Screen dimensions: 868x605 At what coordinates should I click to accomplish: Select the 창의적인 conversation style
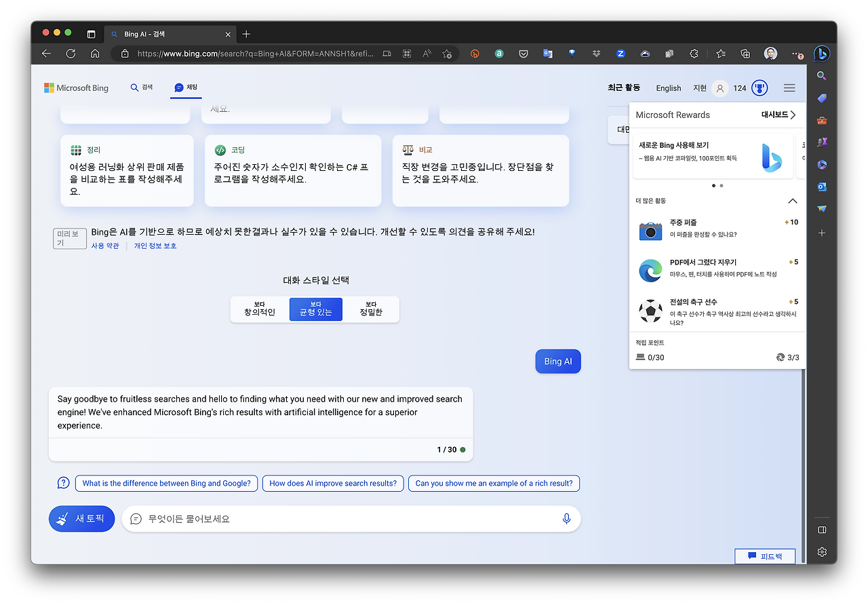(x=260, y=309)
